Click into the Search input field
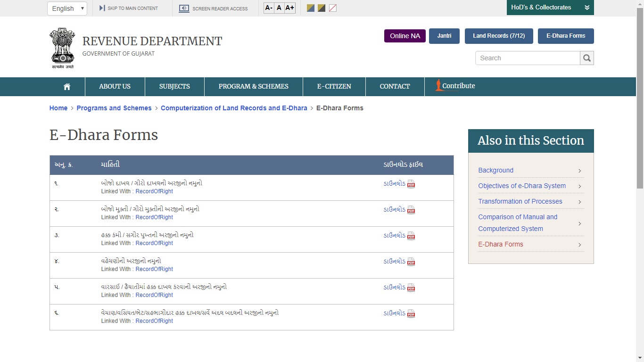Viewport: 644px width, 362px height. point(527,58)
